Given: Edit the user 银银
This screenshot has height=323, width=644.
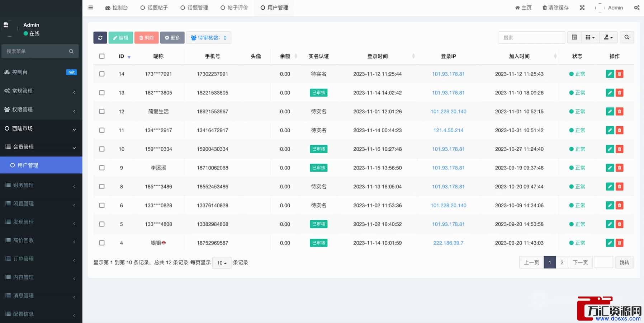Looking at the screenshot, I should [610, 243].
